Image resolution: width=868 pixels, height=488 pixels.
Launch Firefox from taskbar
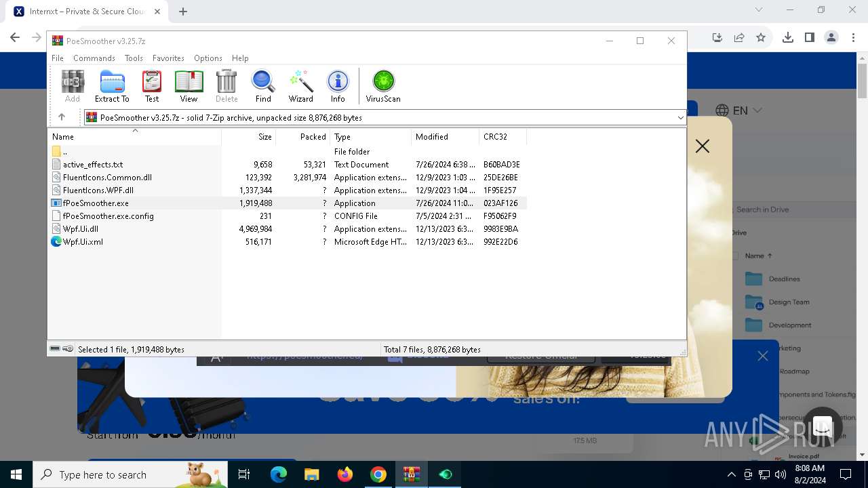click(x=345, y=474)
